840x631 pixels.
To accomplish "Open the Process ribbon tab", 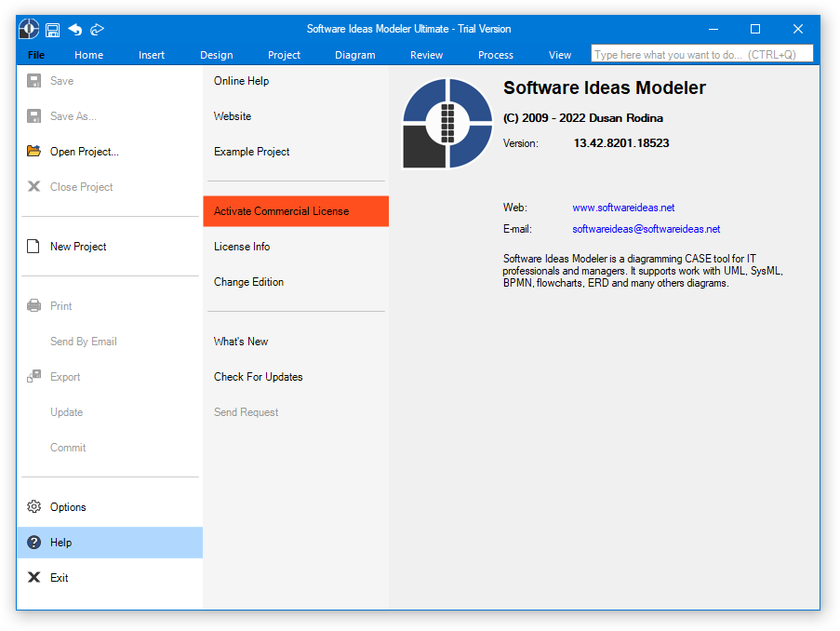I will (496, 55).
